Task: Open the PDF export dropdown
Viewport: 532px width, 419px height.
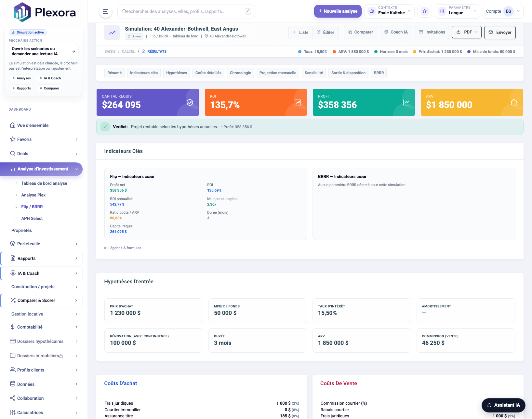Action: 467,32
